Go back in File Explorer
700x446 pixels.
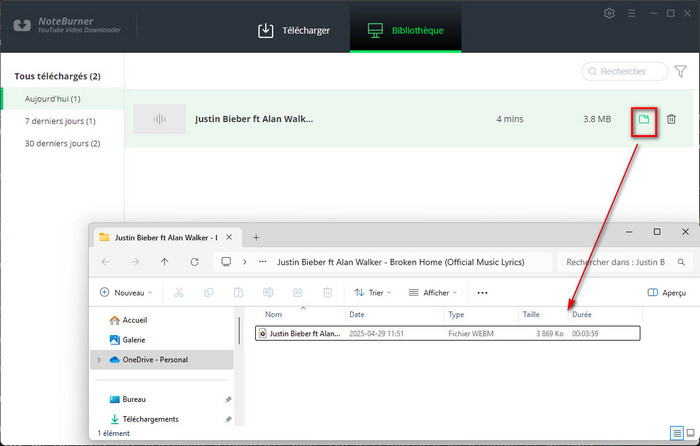(105, 262)
